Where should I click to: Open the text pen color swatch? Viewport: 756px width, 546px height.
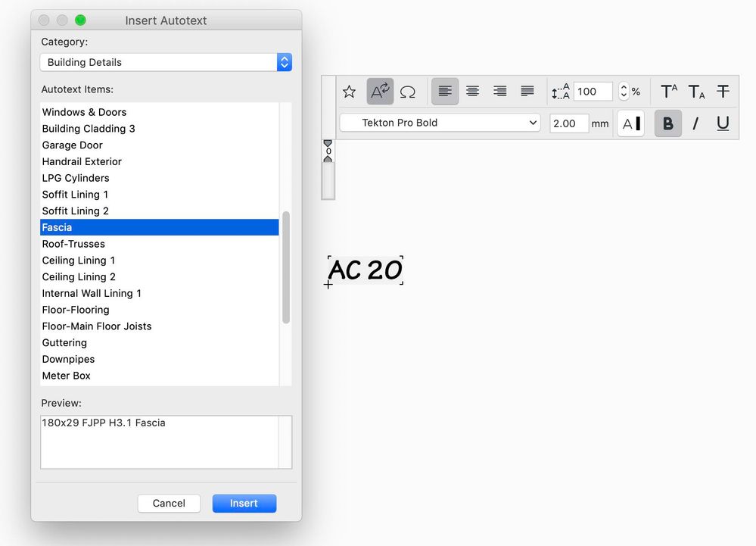point(631,123)
